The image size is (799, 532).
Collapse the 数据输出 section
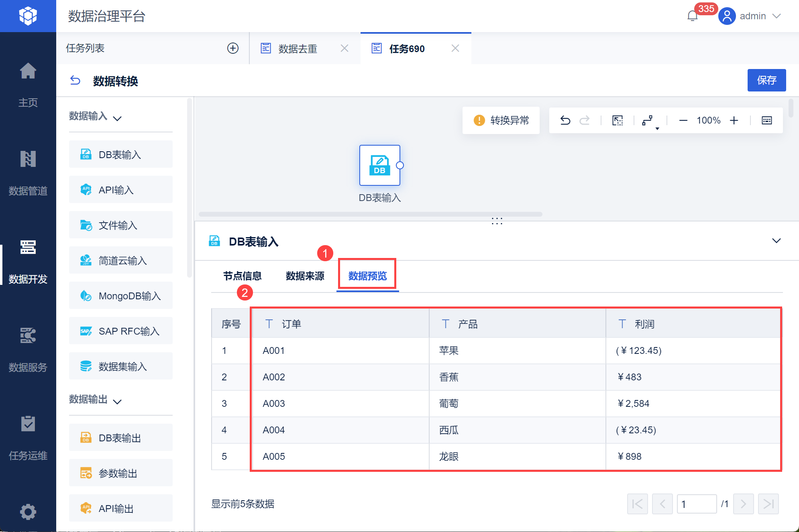117,402
